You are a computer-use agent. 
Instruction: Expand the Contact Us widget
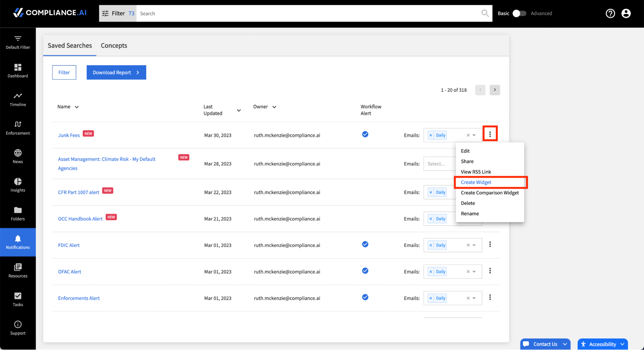coord(545,344)
